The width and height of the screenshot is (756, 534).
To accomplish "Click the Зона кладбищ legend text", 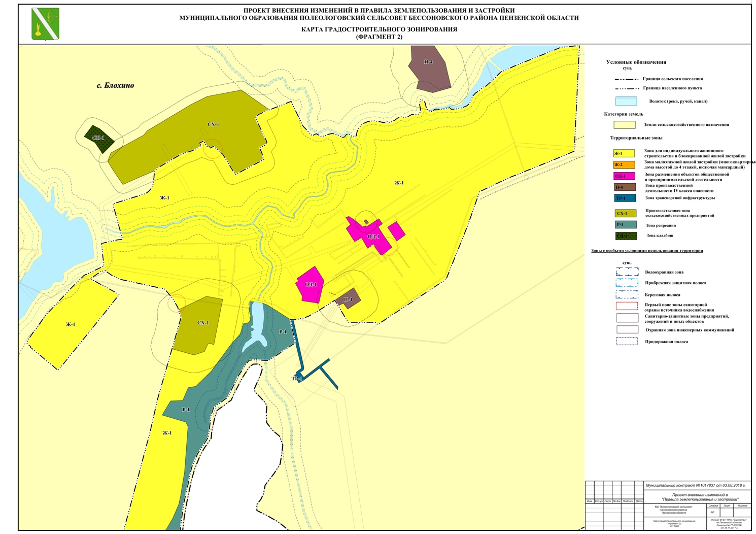I will pos(660,236).
